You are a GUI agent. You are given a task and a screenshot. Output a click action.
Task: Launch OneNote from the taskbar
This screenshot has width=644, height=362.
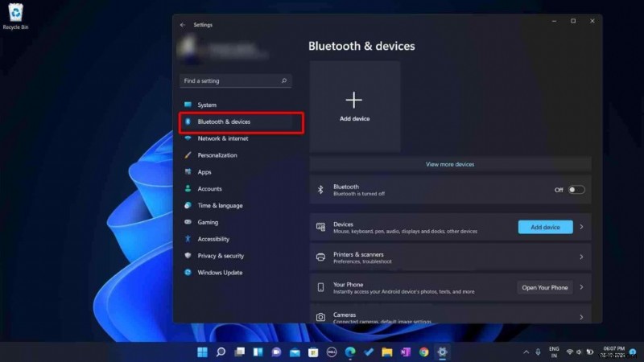(406, 352)
